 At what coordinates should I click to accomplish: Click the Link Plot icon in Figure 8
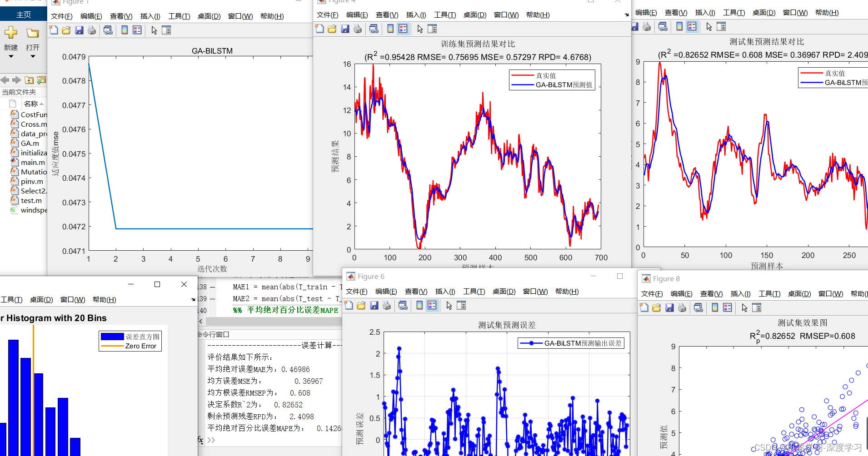[698, 308]
